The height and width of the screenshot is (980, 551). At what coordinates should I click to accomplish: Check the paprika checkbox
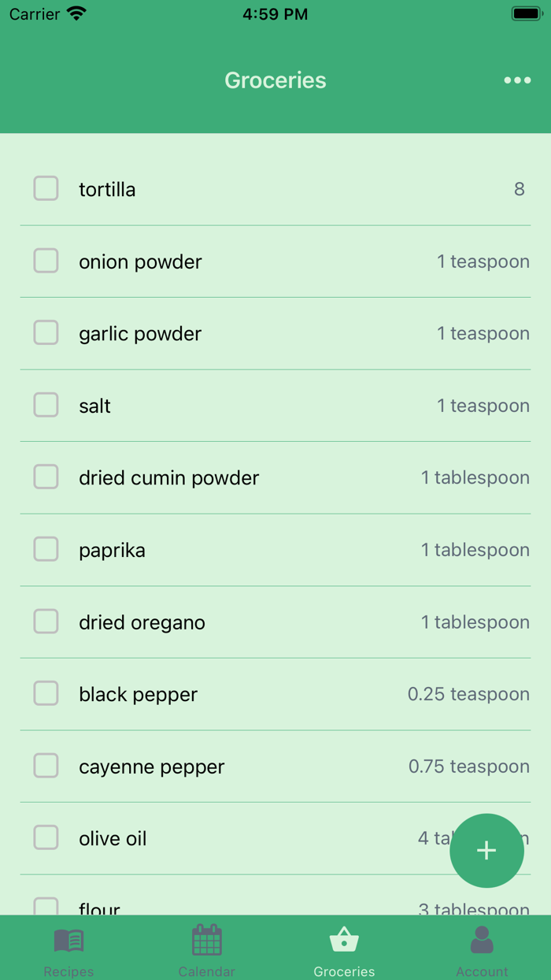46,549
